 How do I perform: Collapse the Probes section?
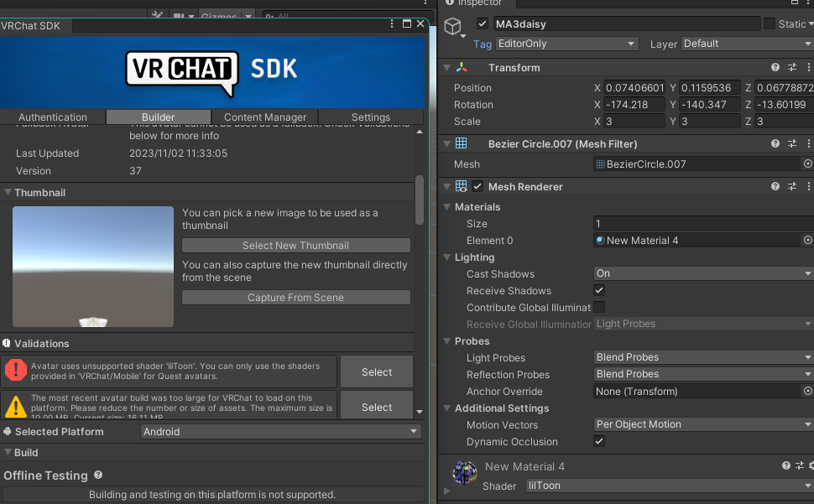pyautogui.click(x=447, y=340)
